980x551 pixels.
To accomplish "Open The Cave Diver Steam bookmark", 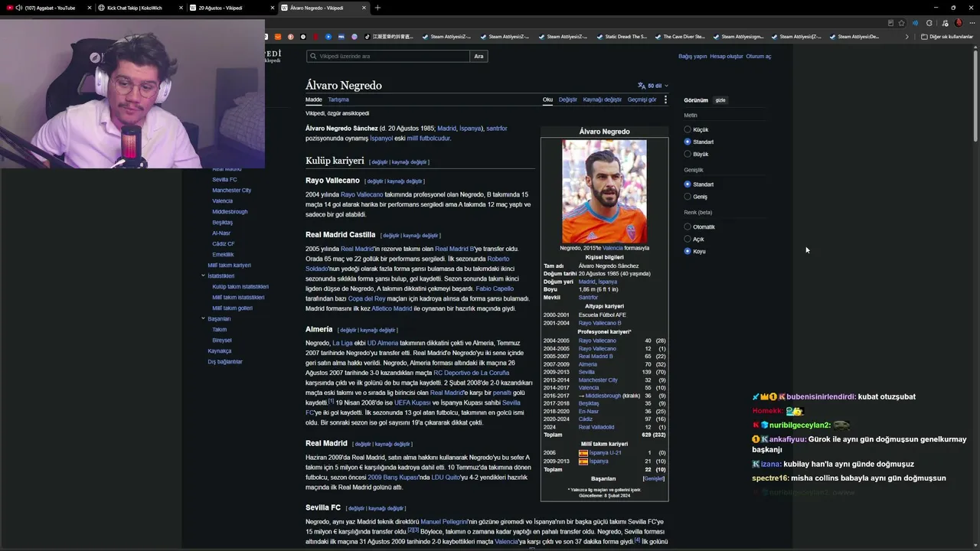I will (679, 37).
